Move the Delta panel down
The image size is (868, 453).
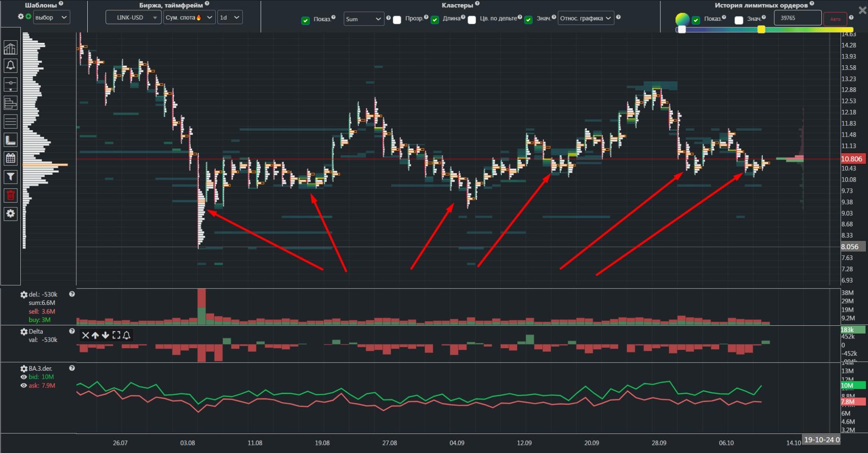coord(106,336)
